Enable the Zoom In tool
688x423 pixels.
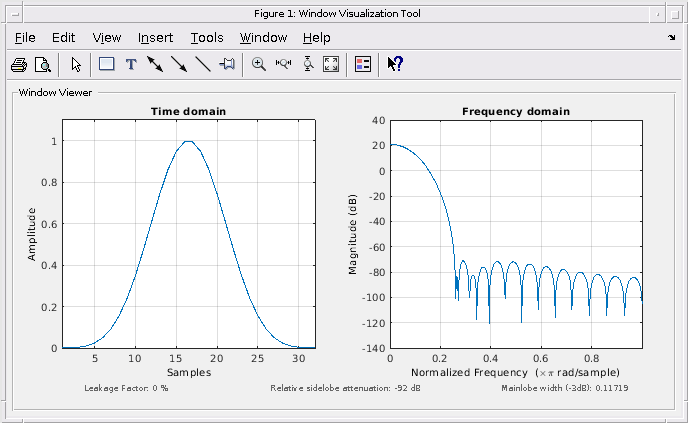point(259,64)
